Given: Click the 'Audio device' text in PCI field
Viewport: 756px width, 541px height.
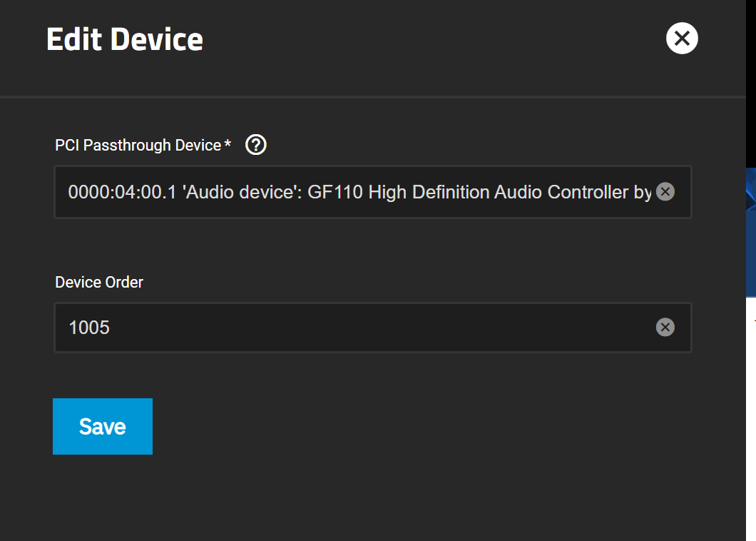Looking at the screenshot, I should coord(242,192).
